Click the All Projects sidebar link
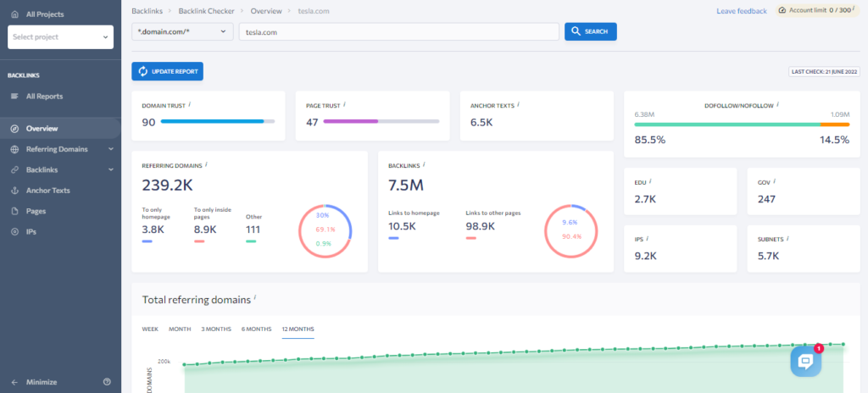This screenshot has width=868, height=393. (45, 14)
